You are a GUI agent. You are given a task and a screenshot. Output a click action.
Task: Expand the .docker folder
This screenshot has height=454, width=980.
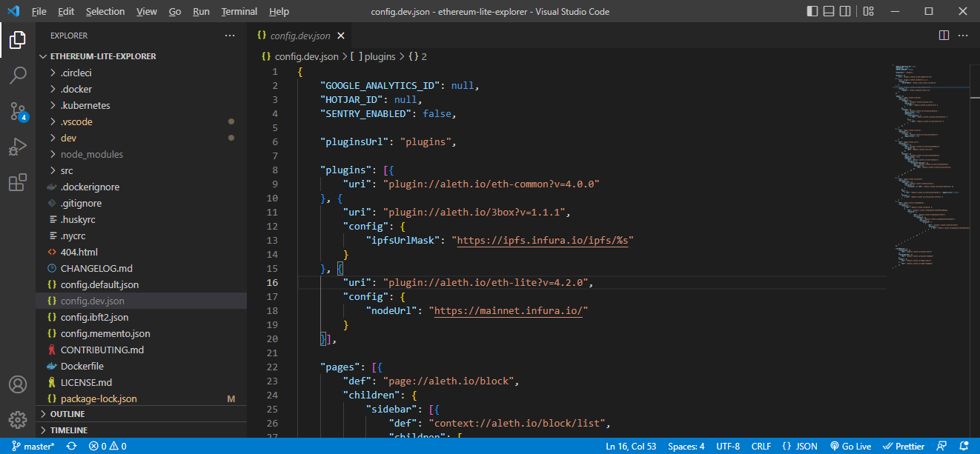pyautogui.click(x=141, y=89)
